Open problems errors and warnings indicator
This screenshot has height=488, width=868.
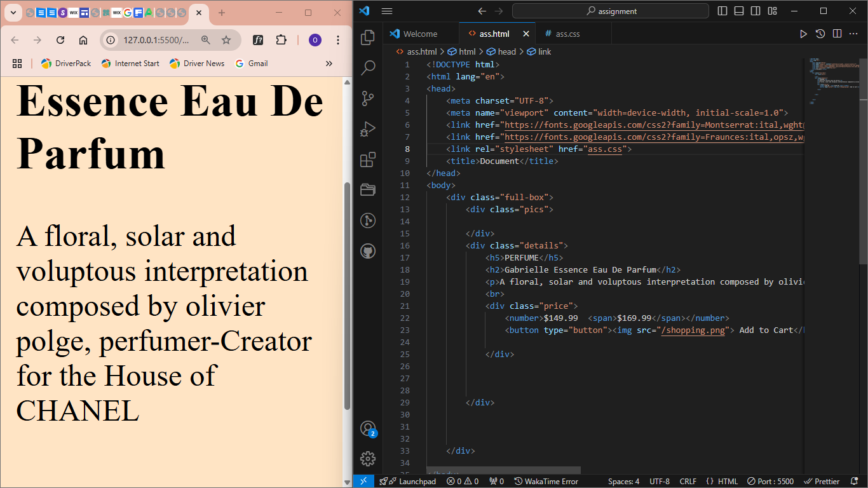[463, 481]
